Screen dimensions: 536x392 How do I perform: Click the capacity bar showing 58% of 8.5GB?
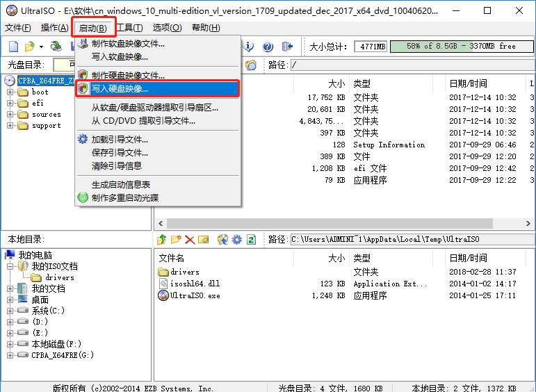point(462,46)
